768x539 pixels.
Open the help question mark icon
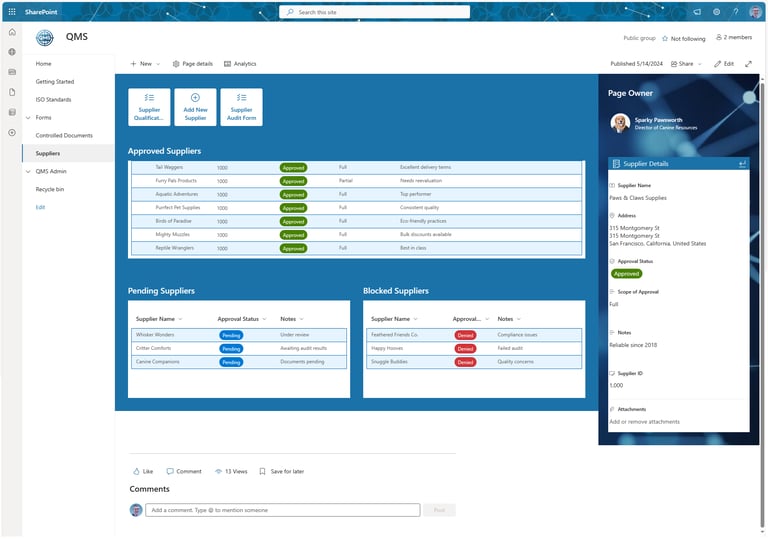coord(736,12)
